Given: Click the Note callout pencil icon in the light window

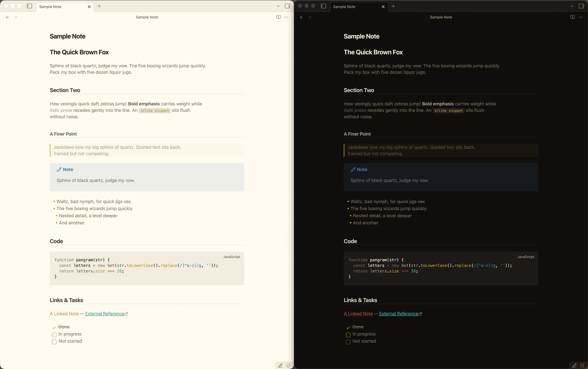Looking at the screenshot, I should (59, 169).
